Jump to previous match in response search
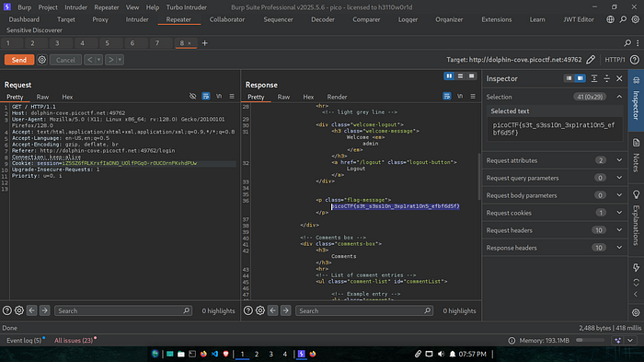 (x=272, y=310)
